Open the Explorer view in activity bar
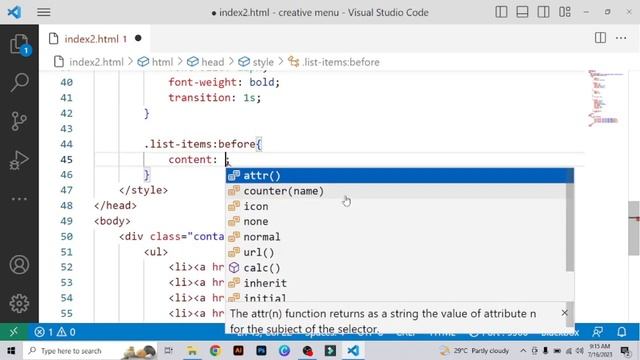The width and height of the screenshot is (640, 360). click(x=19, y=44)
